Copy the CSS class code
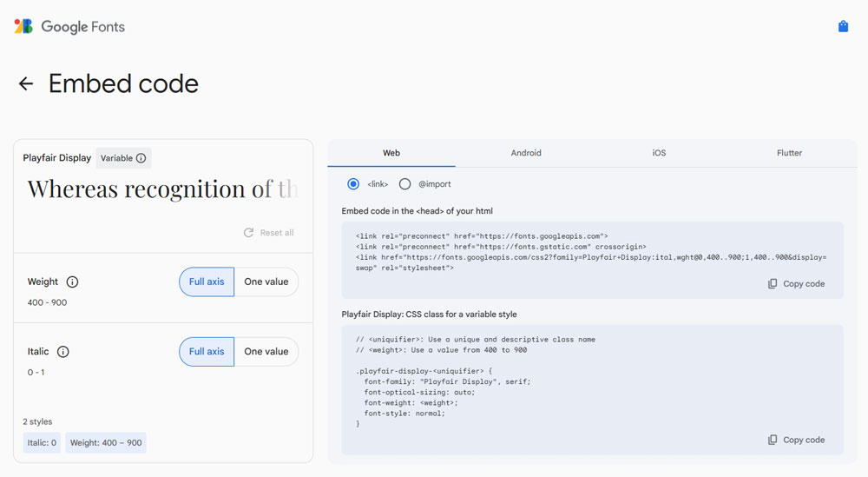The height and width of the screenshot is (477, 868). (796, 440)
